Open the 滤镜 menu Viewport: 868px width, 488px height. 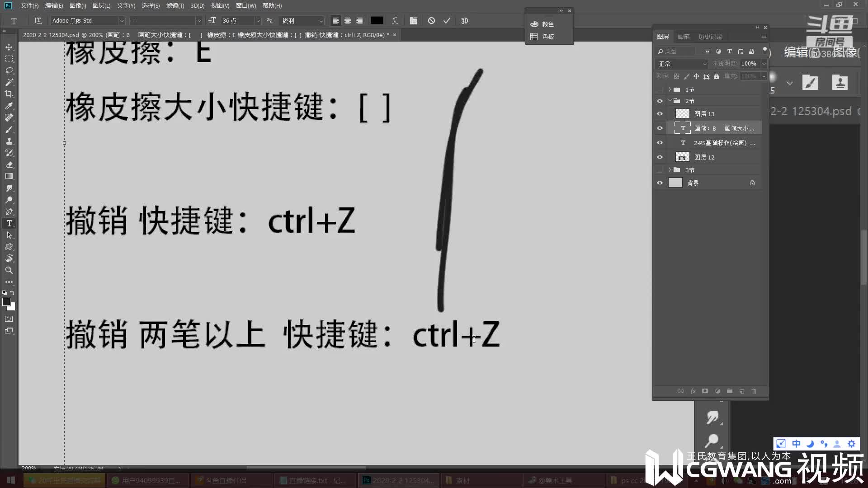(175, 5)
